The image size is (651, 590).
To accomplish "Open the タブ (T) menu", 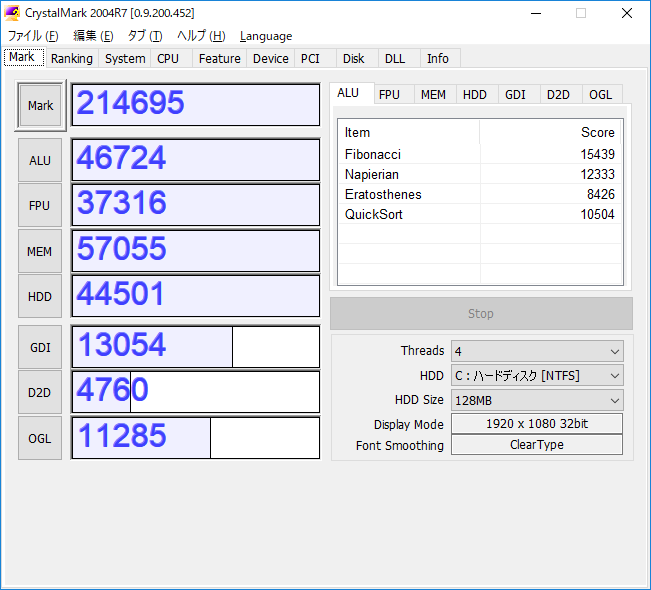I will tap(144, 36).
